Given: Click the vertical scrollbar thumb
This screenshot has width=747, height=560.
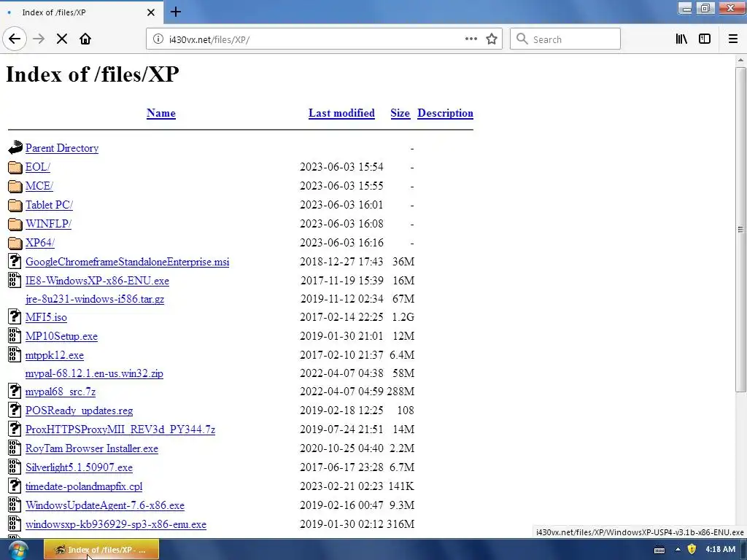Looking at the screenshot, I should 740,230.
